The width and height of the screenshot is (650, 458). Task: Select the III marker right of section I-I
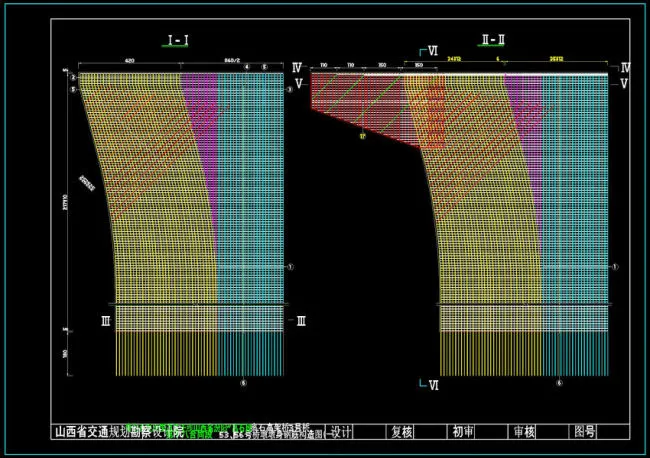pos(301,321)
